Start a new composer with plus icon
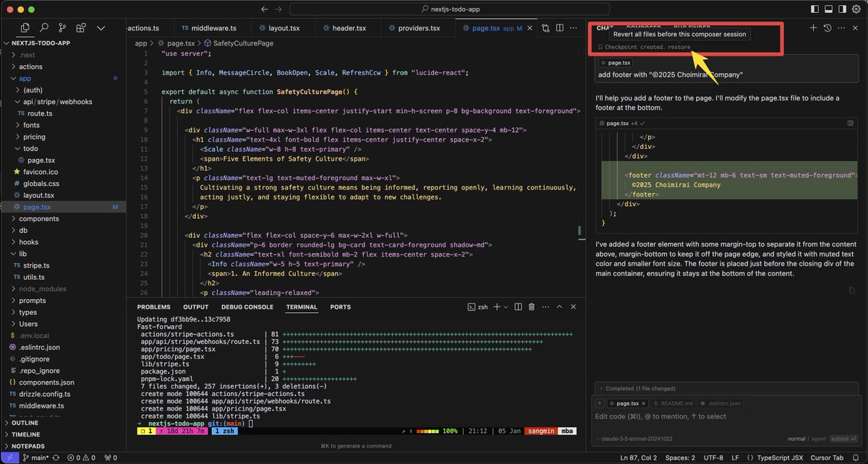The image size is (868, 464). click(x=814, y=27)
